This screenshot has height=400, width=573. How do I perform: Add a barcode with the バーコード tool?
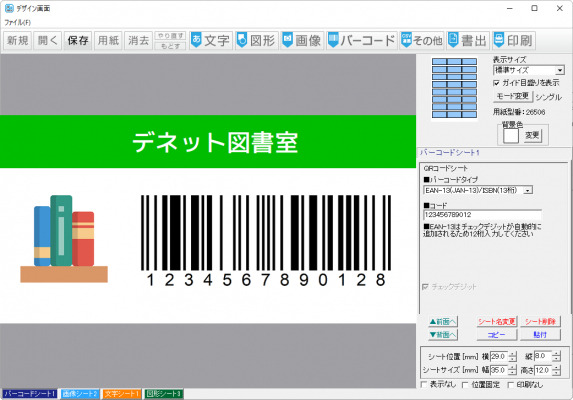point(362,40)
